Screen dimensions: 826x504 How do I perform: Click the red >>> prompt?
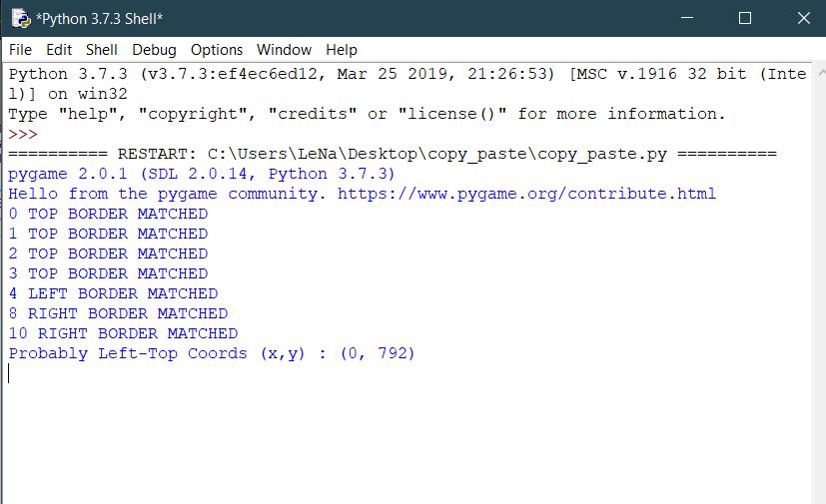tap(23, 134)
